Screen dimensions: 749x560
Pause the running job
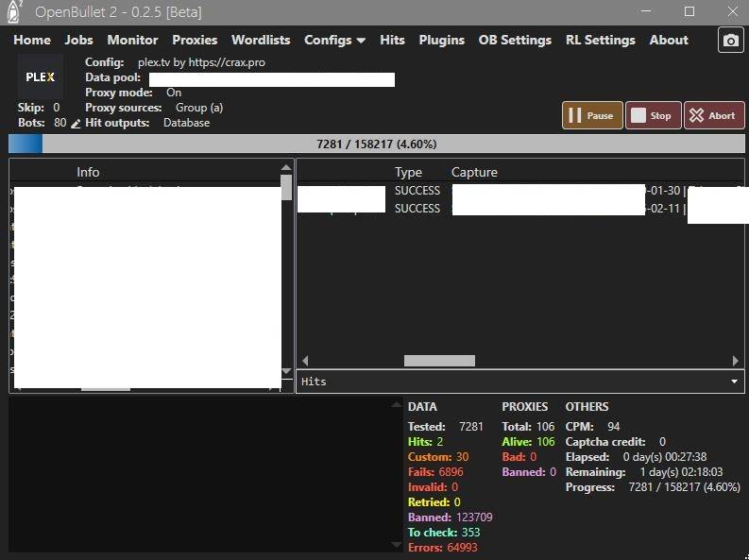592,115
